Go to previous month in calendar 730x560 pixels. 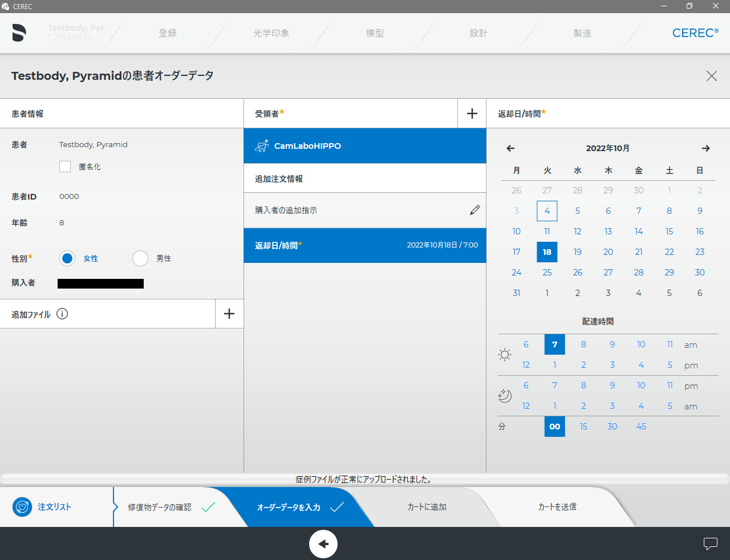click(510, 148)
